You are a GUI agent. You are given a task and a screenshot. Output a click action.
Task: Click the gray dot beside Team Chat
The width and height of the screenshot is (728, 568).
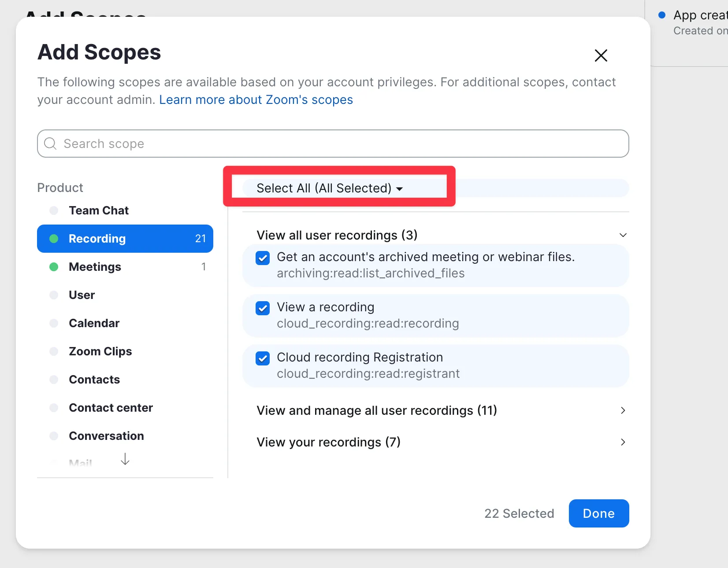tap(54, 210)
